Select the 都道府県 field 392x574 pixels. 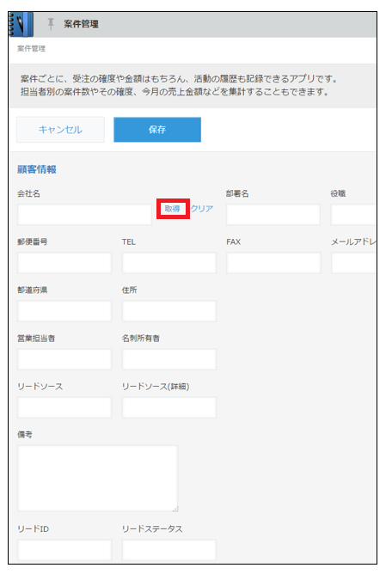[64, 311]
